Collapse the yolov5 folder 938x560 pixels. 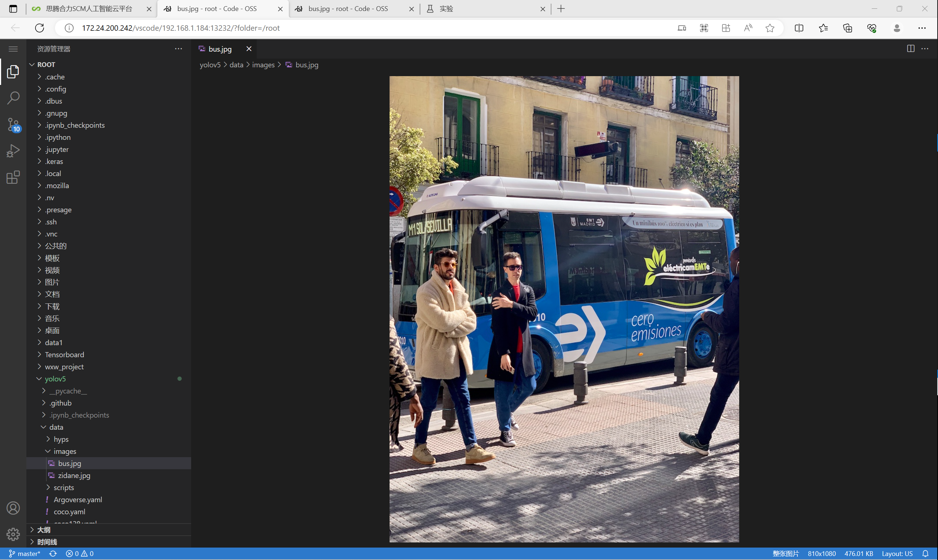pyautogui.click(x=55, y=378)
